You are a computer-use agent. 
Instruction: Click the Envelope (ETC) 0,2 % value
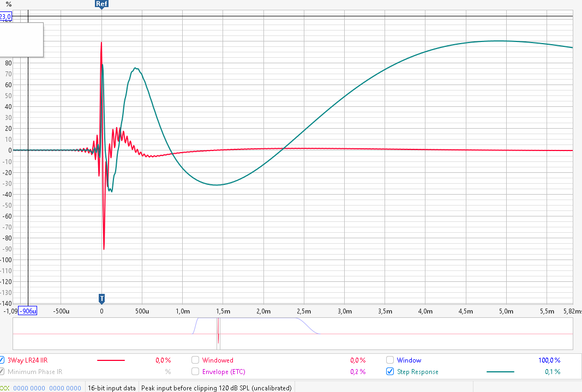coord(358,372)
